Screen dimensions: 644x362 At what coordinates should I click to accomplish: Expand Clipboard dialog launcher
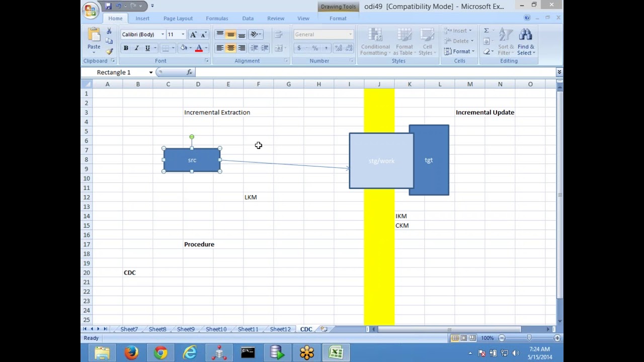(x=113, y=61)
